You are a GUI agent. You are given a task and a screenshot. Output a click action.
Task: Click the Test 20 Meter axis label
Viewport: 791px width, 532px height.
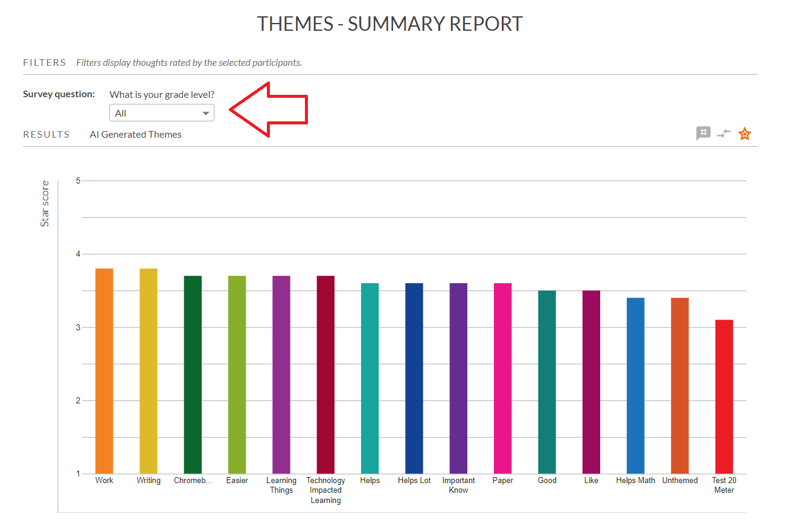pyautogui.click(x=724, y=486)
